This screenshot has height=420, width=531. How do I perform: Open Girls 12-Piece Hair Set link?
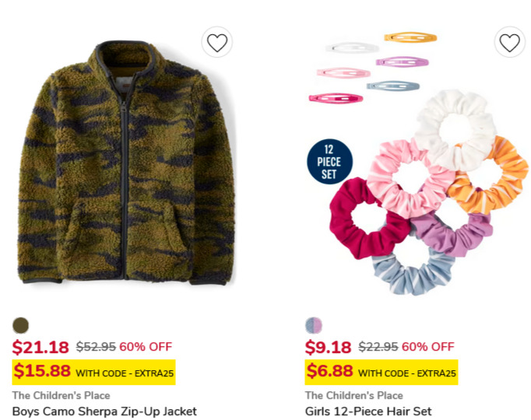coord(368,411)
